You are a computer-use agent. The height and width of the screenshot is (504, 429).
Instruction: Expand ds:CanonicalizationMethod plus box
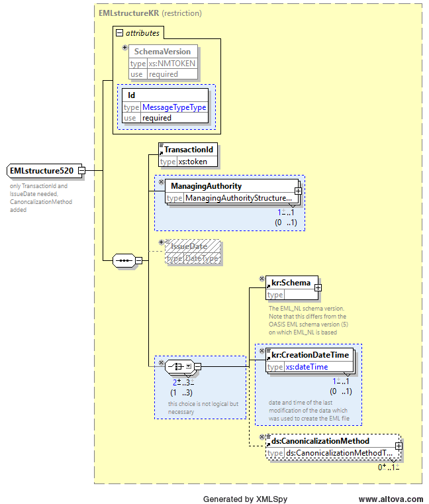tap(399, 446)
